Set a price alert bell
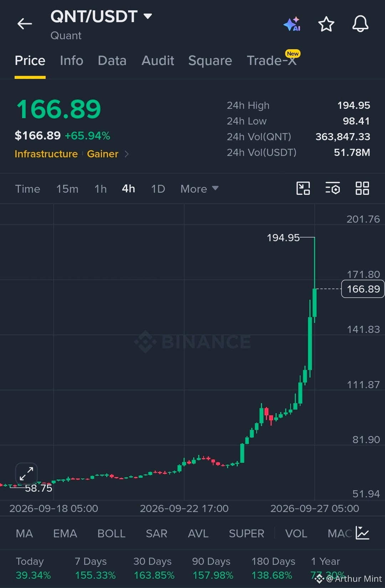385x588 pixels. coord(360,24)
